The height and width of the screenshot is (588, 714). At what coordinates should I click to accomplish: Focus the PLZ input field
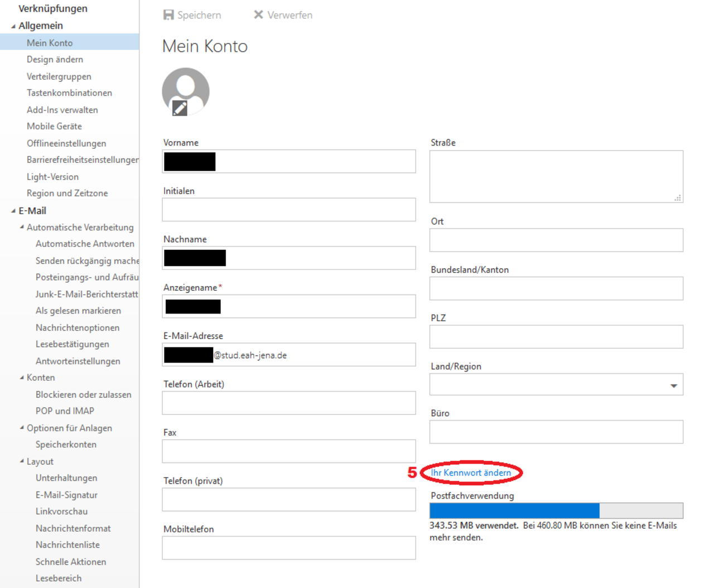coord(556,337)
